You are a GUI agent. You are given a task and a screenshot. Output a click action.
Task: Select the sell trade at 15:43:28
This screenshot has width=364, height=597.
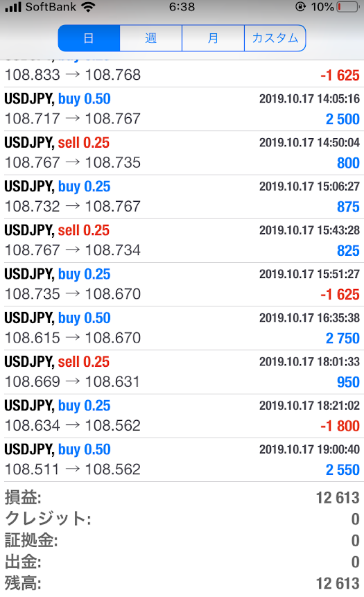pos(182,241)
